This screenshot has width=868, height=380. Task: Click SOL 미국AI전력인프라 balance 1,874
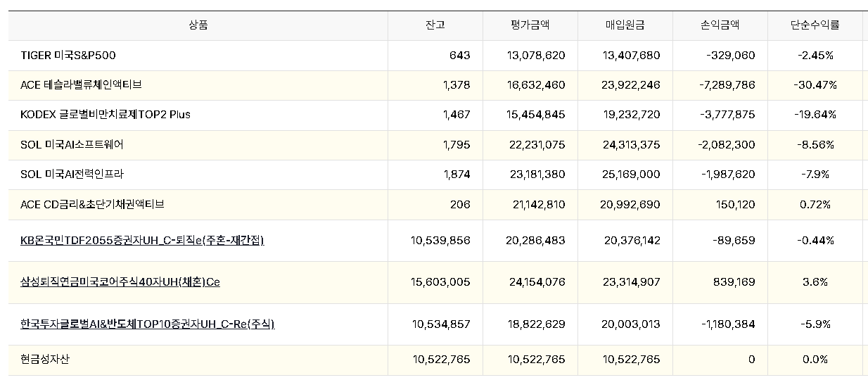(457, 174)
